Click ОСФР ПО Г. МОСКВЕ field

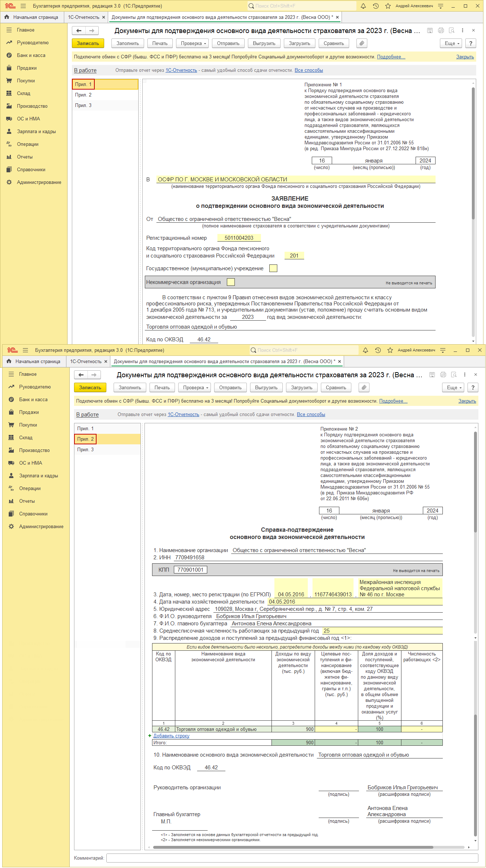296,179
